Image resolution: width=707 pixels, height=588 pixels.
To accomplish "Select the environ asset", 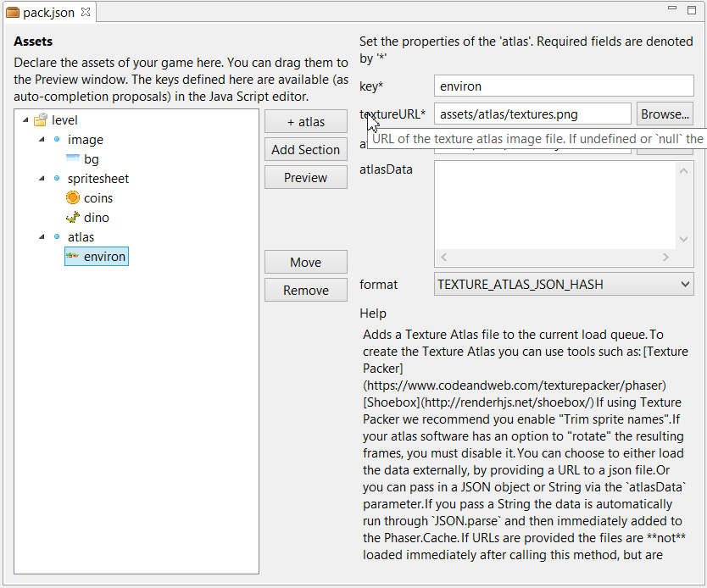I will [104, 257].
